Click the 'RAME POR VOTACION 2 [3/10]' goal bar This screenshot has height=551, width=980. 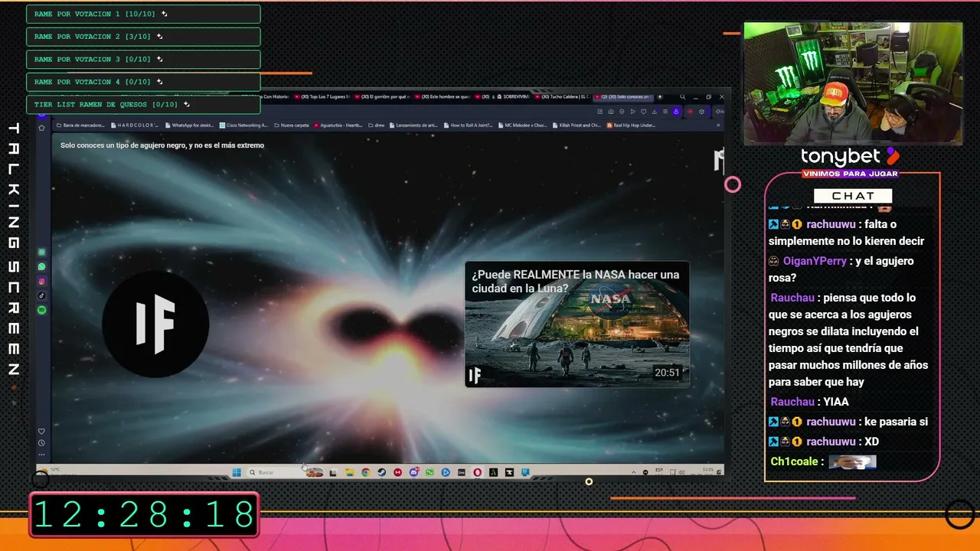(x=143, y=37)
